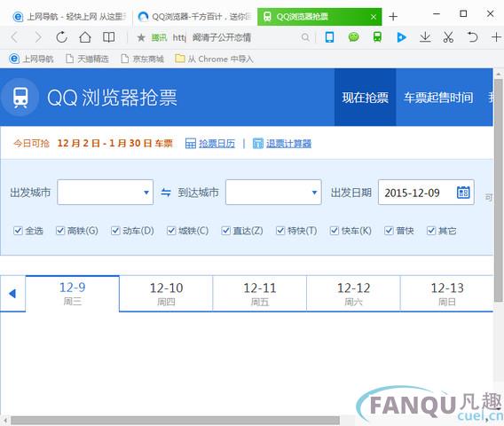Toggle the 高铁(G) checkbox
The height and width of the screenshot is (426, 504).
[x=60, y=231]
